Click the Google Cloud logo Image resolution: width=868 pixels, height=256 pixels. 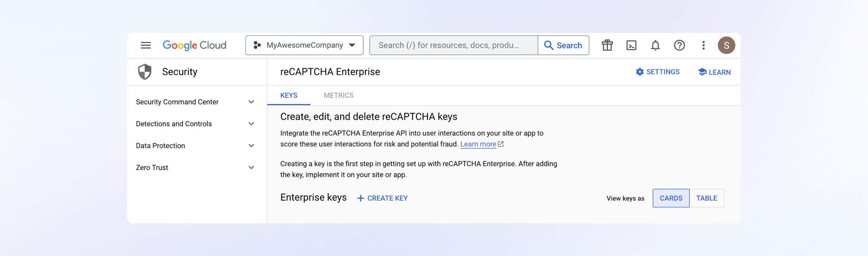[194, 45]
